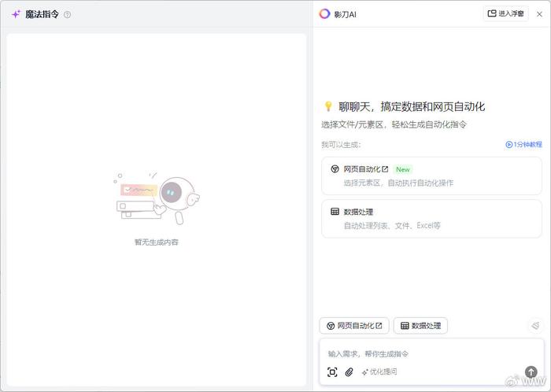Click the external link icon in 网页自动化 card
The width and height of the screenshot is (551, 392).
click(385, 169)
